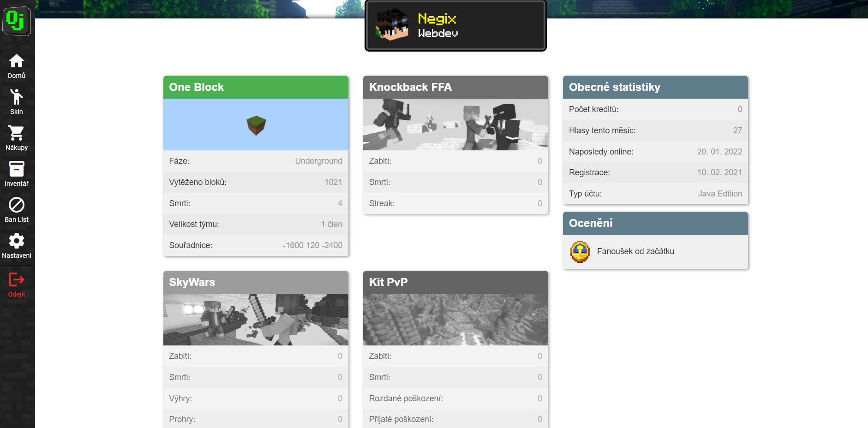The height and width of the screenshot is (428, 868).
Task: Open the Ban List icon
Action: click(17, 205)
